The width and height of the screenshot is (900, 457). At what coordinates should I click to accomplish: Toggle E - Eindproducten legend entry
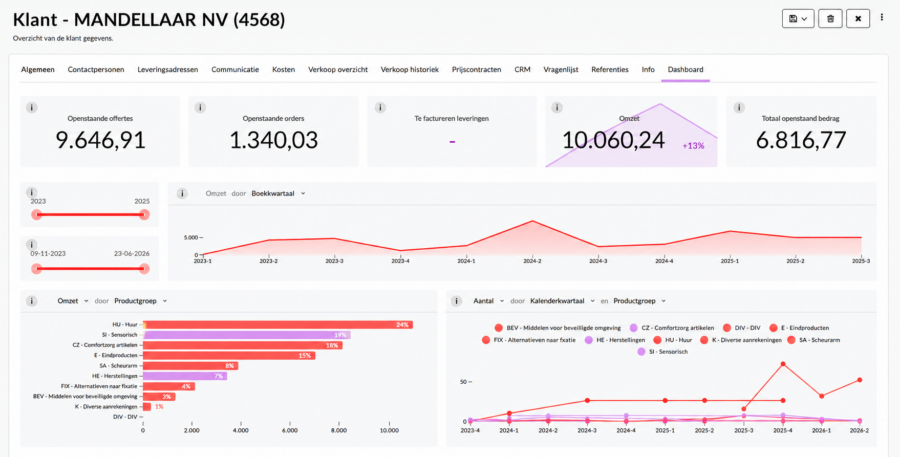click(799, 328)
